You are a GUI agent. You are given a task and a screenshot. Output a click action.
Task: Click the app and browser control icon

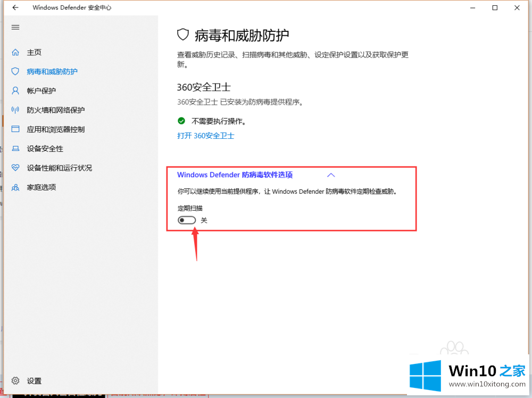point(15,129)
